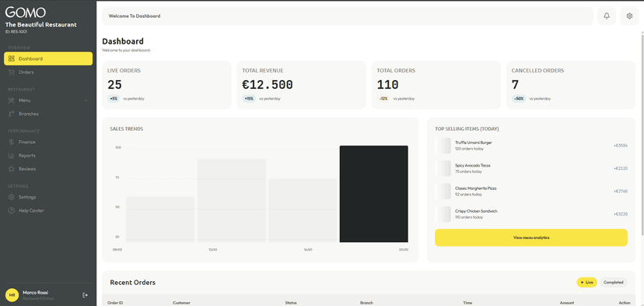Click the Customer column header
Image resolution: width=644 pixels, height=306 pixels.
pyautogui.click(x=181, y=303)
